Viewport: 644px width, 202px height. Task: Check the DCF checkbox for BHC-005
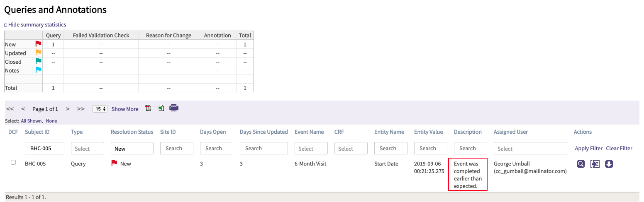pyautogui.click(x=13, y=163)
